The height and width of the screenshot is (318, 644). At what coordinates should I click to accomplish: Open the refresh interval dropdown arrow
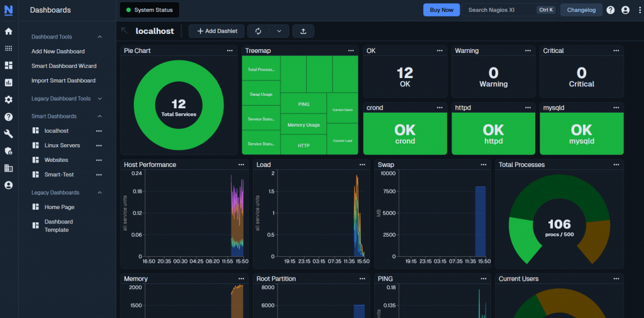(279, 31)
